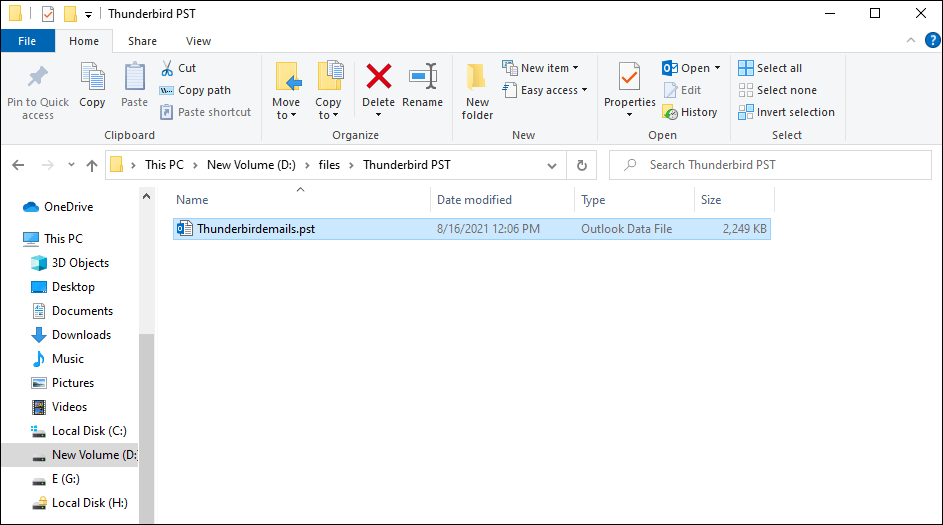Sort by the Date modified column
The height and width of the screenshot is (525, 943).
[502, 200]
